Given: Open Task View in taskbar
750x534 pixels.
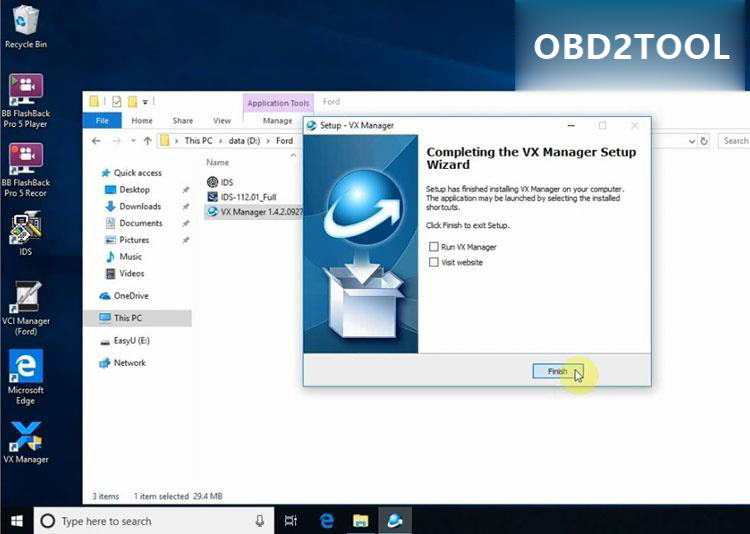Looking at the screenshot, I should click(x=290, y=521).
